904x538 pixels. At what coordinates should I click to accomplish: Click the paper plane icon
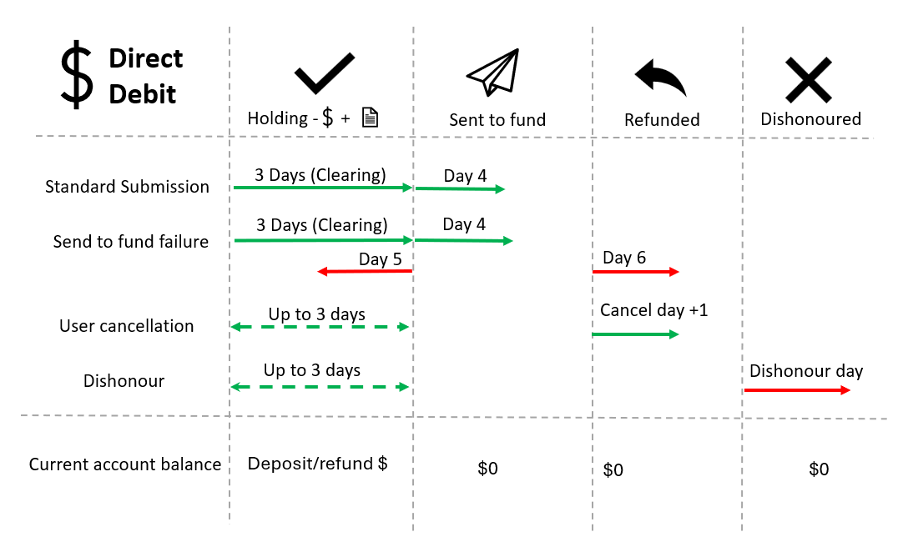[x=494, y=72]
